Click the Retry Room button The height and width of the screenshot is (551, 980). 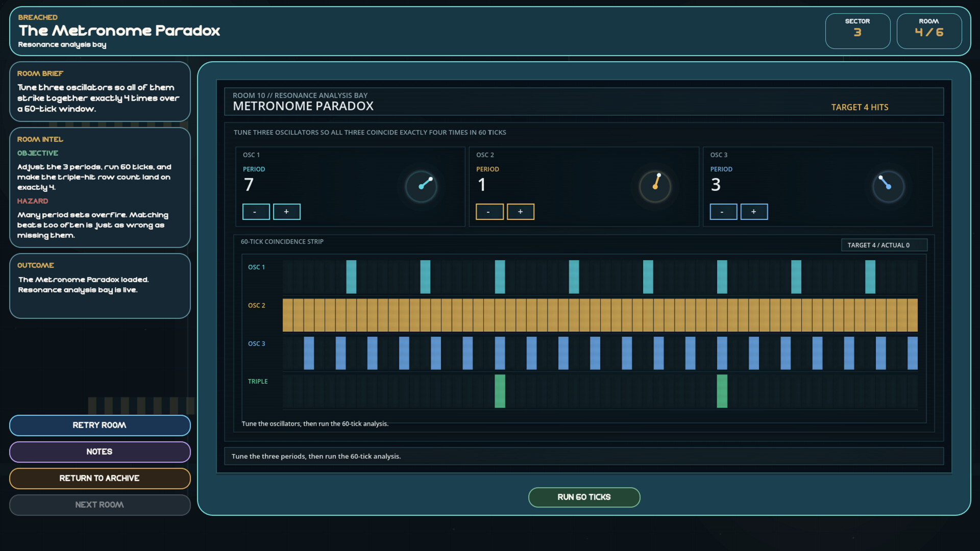[x=100, y=425]
